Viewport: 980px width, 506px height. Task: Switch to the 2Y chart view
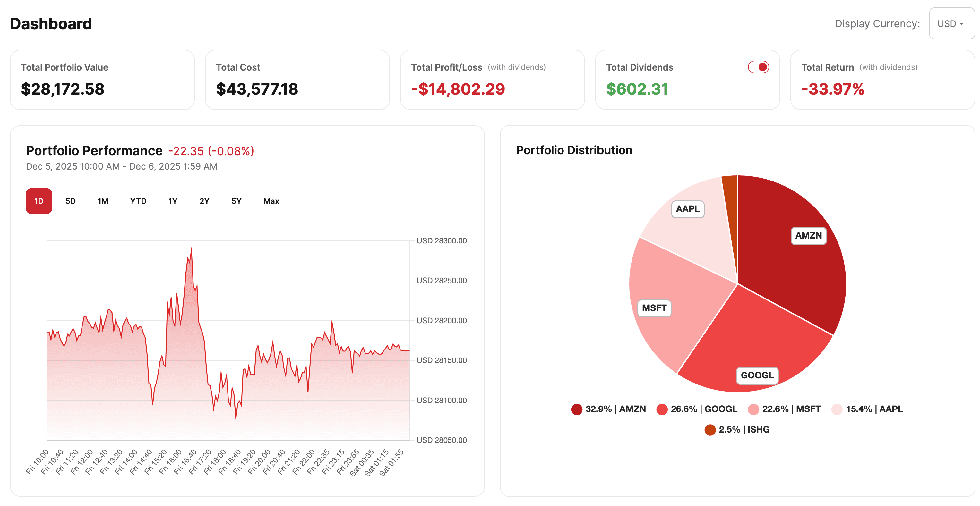pyautogui.click(x=204, y=201)
